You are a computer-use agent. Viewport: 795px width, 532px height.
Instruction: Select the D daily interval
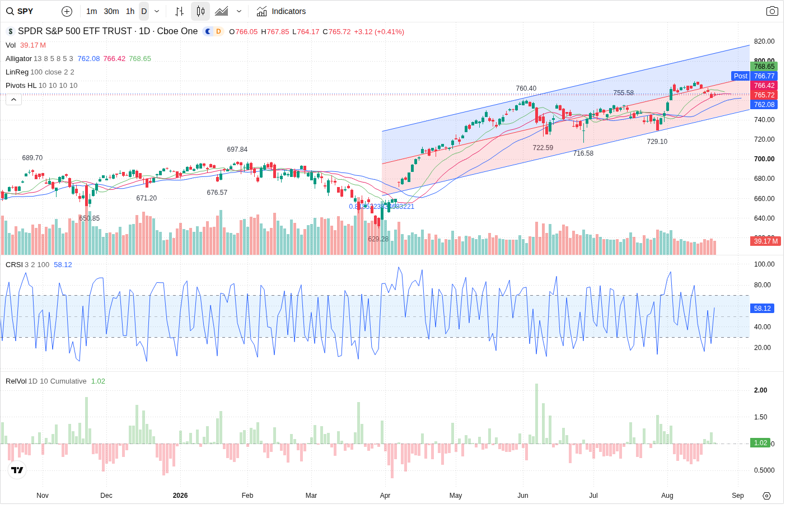coord(144,11)
